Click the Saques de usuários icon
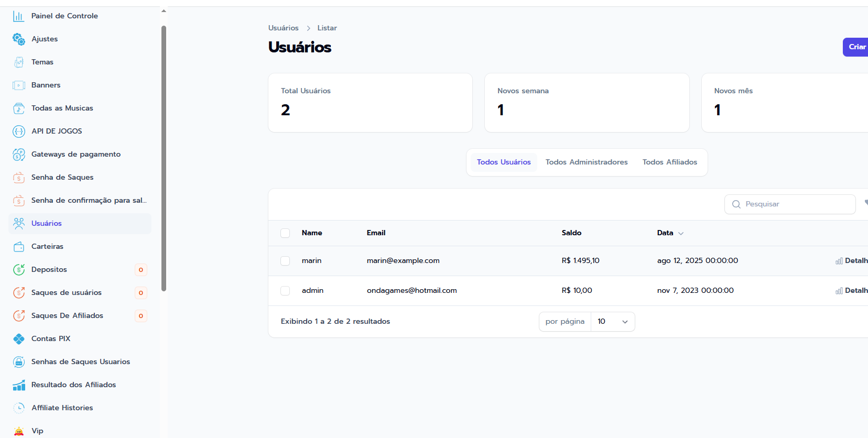The width and height of the screenshot is (868, 438). [x=19, y=293]
